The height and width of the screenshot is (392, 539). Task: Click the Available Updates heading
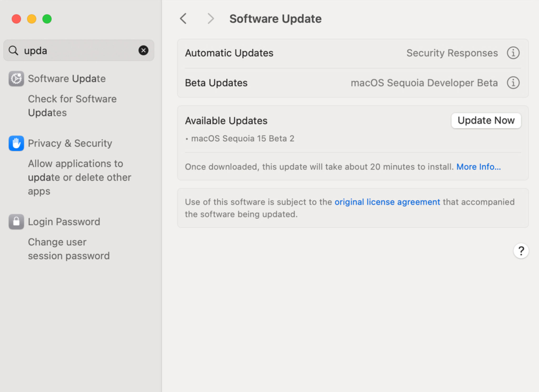tap(226, 121)
